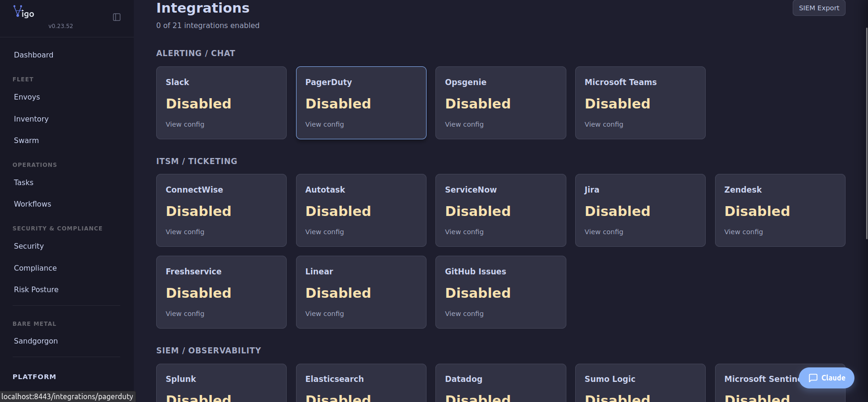Select Workflows in the sidebar
Image resolution: width=868 pixels, height=402 pixels.
pos(33,204)
